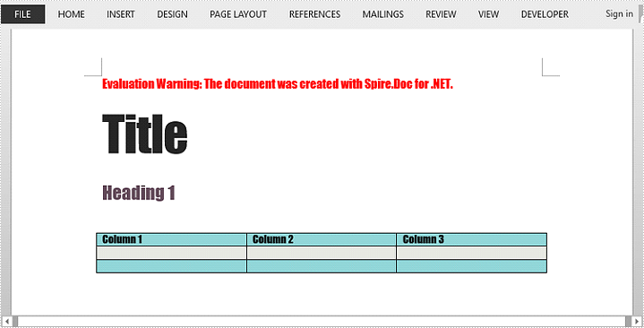Switch to the HOME ribbon tab
The width and height of the screenshot is (644, 328).
[x=71, y=14]
